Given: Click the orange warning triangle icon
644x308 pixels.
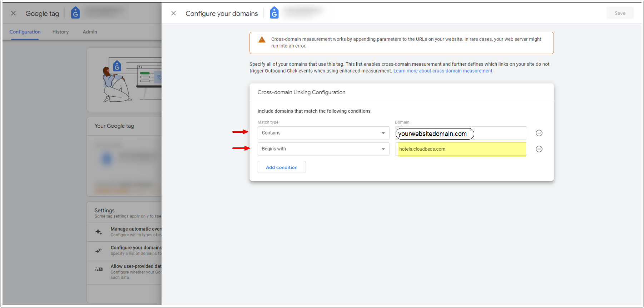Looking at the screenshot, I should click(262, 40).
